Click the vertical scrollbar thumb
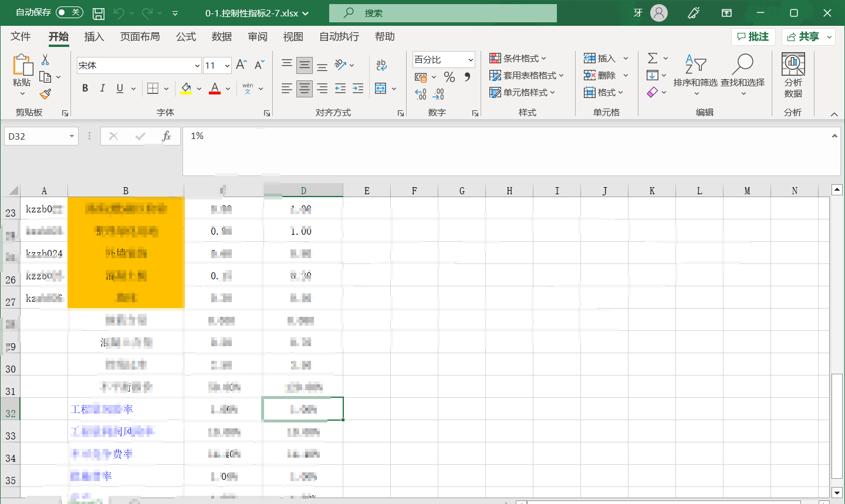 pyautogui.click(x=837, y=427)
